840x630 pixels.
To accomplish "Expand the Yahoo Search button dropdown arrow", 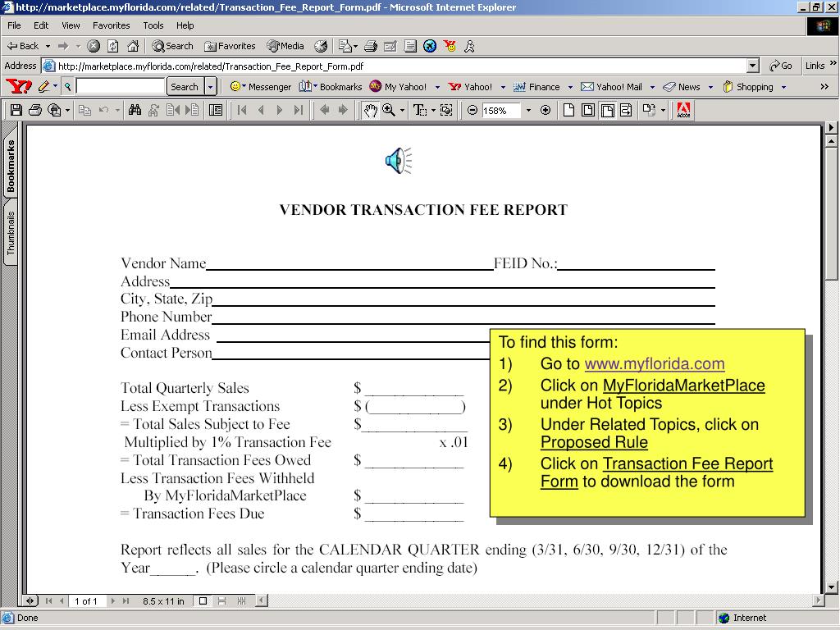I will coord(211,86).
